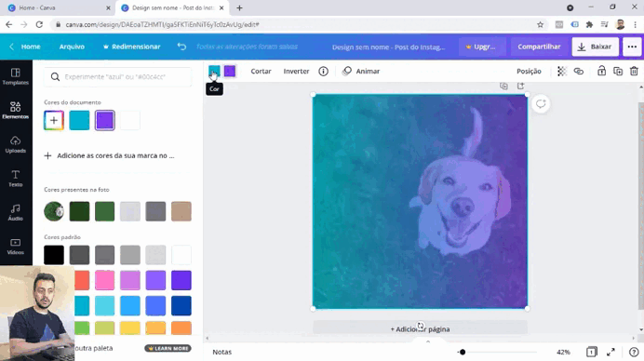Viewport: 644px width, 361px height.
Task: Open the transparency checkerboard icon
Action: pyautogui.click(x=562, y=71)
